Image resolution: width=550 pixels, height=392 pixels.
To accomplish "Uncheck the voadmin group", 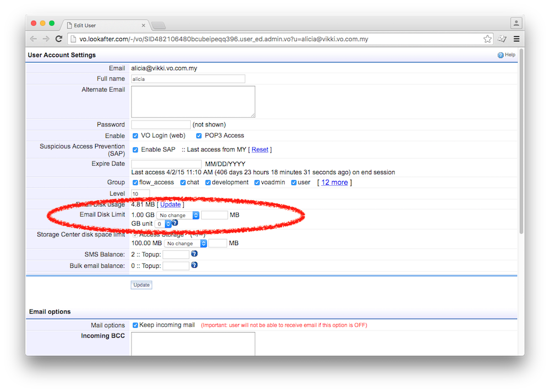I will click(x=257, y=183).
